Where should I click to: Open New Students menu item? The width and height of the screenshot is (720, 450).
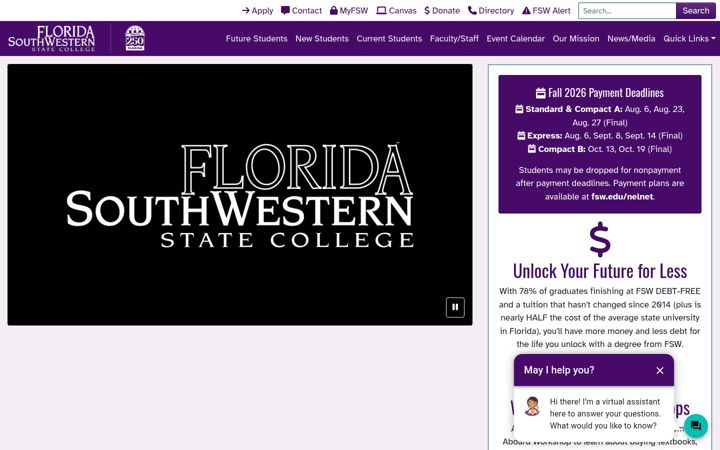point(322,39)
